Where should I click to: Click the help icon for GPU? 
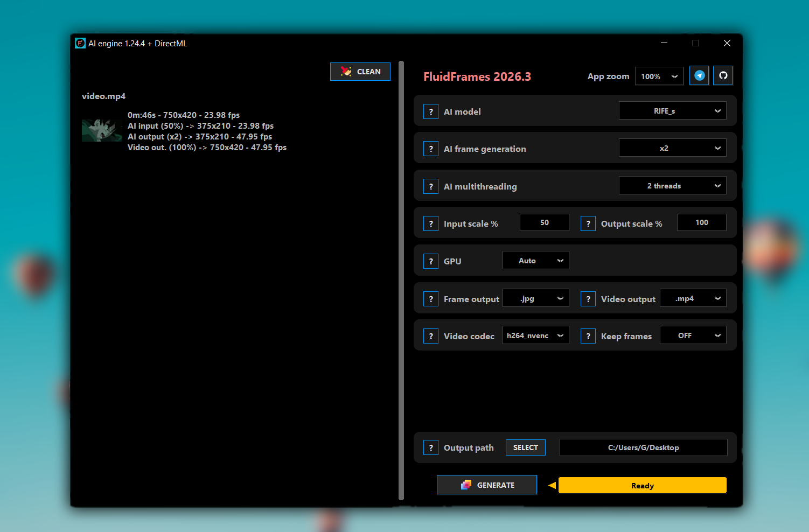pos(431,261)
